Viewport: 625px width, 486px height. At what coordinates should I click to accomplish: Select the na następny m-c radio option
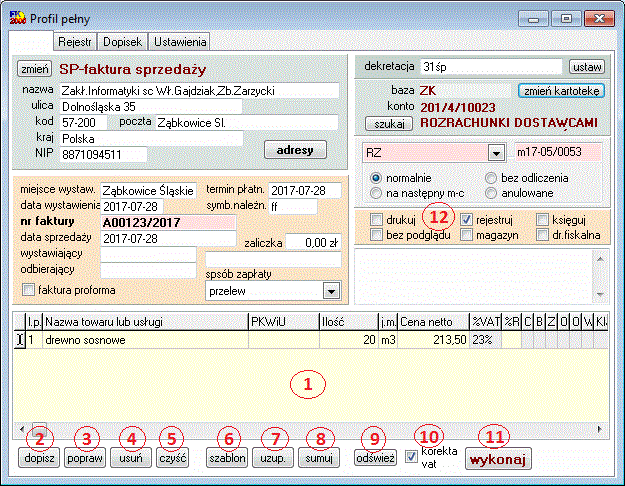(376, 193)
